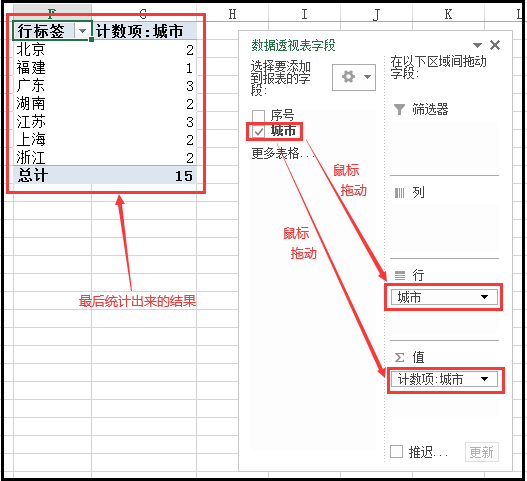Click the 更新 button
527x481 pixels.
482,452
